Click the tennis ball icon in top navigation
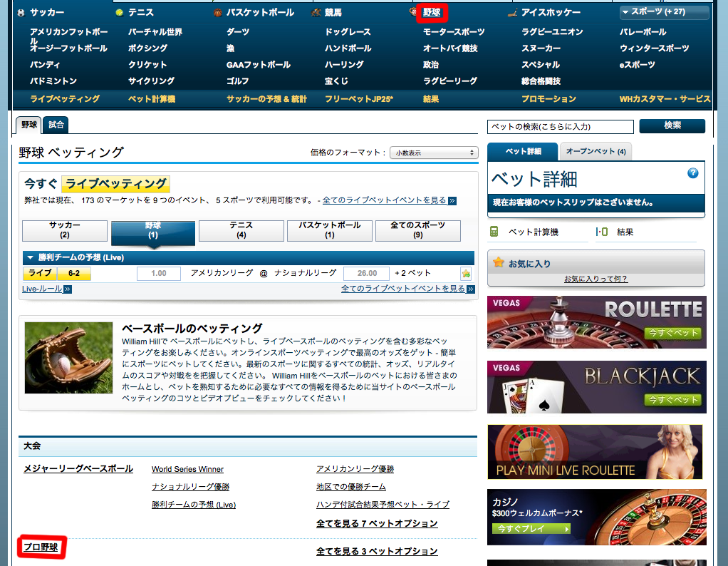 click(x=119, y=13)
